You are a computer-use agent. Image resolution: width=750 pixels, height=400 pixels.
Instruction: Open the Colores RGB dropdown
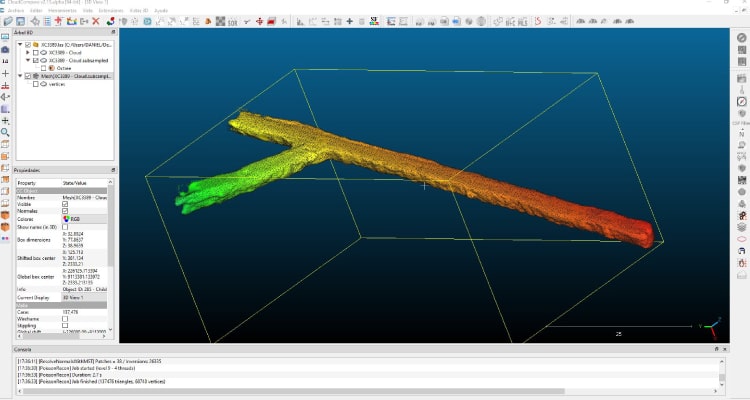click(84, 219)
